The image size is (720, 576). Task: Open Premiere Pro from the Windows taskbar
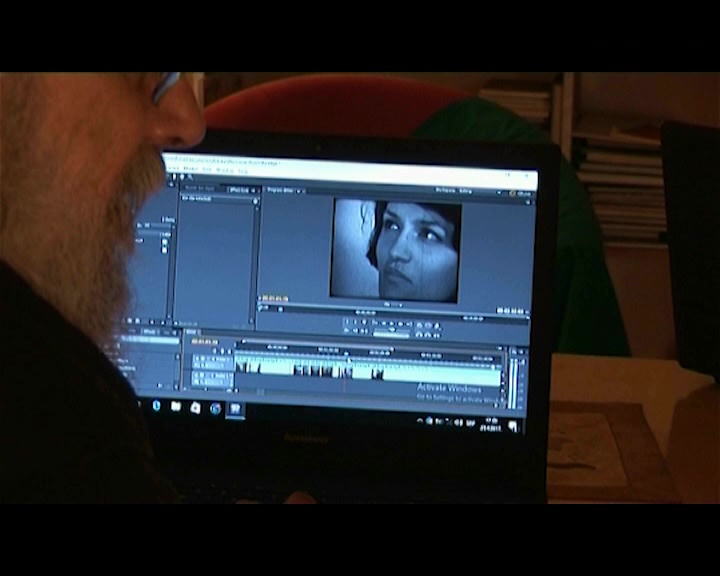click(236, 408)
